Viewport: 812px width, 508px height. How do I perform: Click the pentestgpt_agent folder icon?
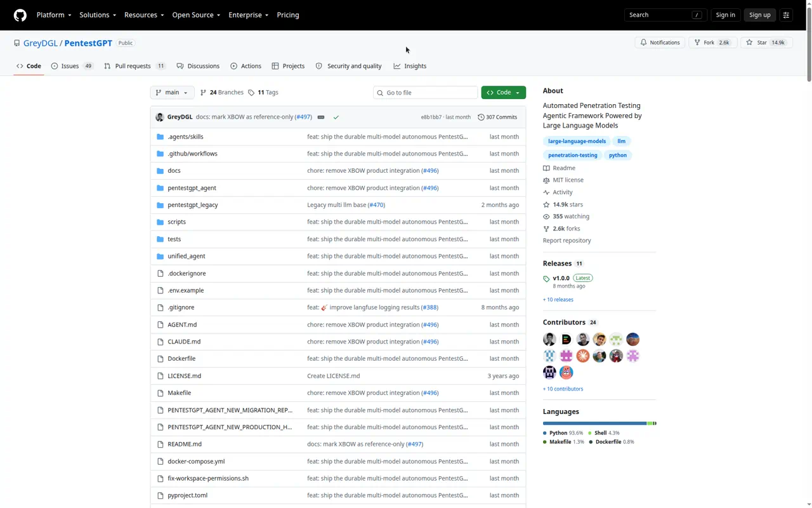click(x=160, y=188)
